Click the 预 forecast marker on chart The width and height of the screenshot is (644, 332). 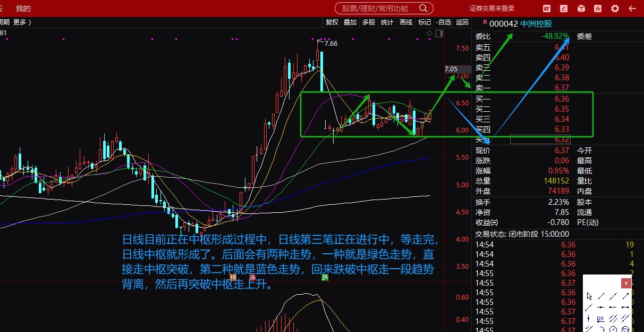233,277
